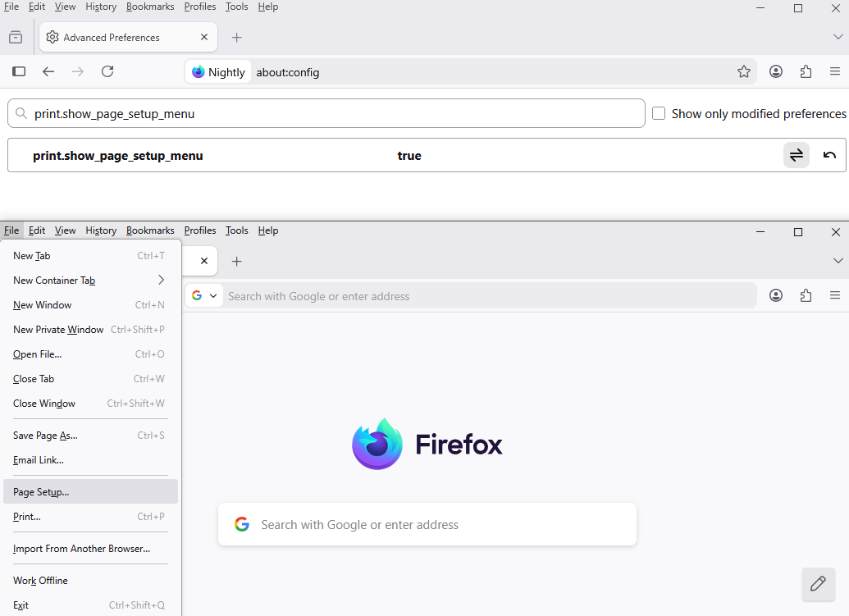Screen dimensions: 849x616
Task: Open account icon in top window toolbar
Action: pos(776,71)
